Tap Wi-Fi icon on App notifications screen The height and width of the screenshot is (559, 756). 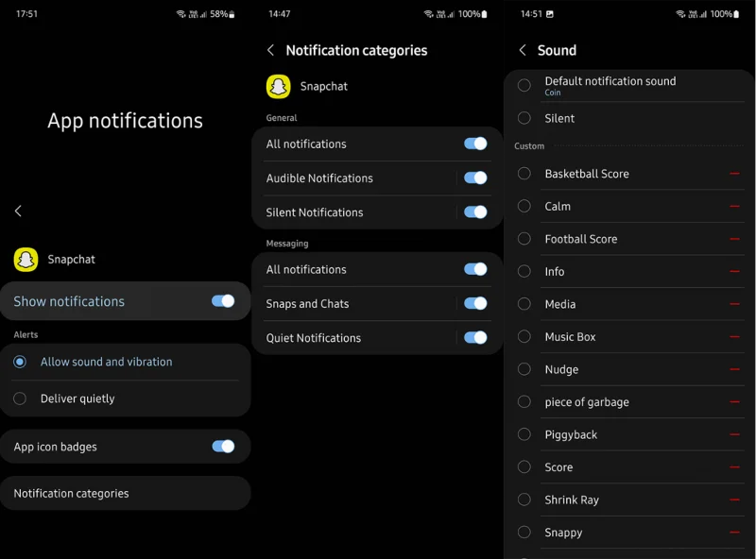pos(181,14)
